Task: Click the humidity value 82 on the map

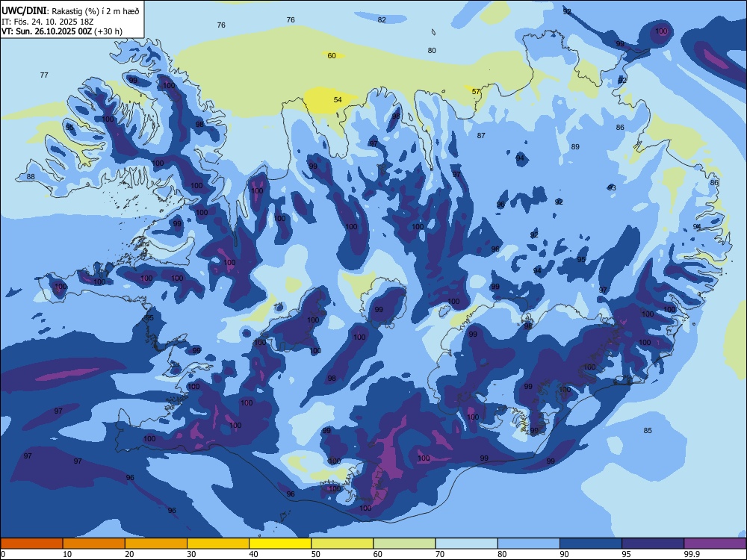Action: [x=382, y=20]
